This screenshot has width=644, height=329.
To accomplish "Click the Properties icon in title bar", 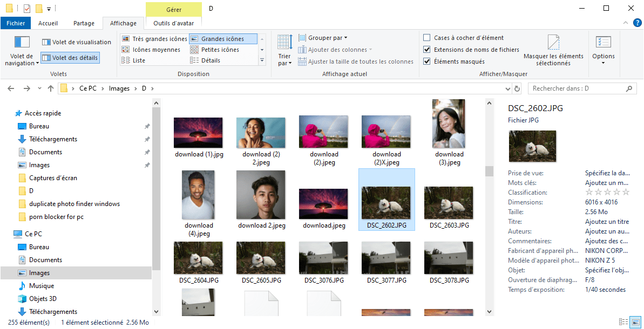I will coord(27,8).
